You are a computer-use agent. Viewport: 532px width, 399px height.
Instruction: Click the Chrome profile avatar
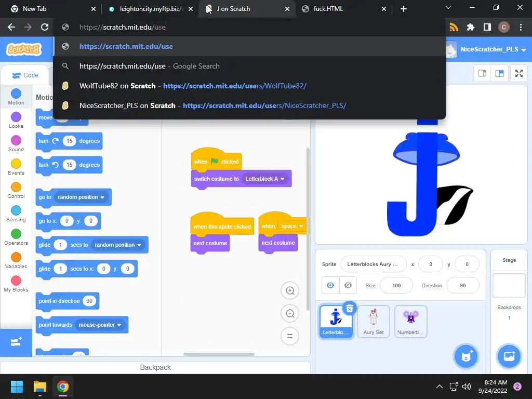click(504, 27)
